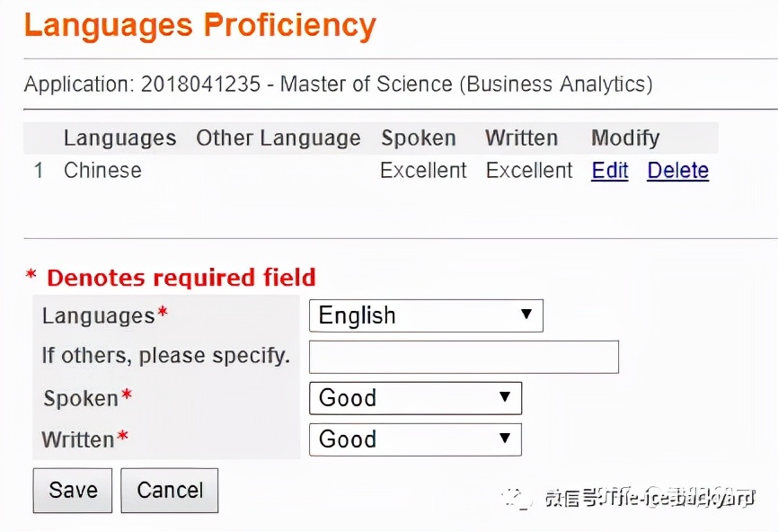Select the Written column header
The width and height of the screenshot is (778, 532).
[x=521, y=138]
